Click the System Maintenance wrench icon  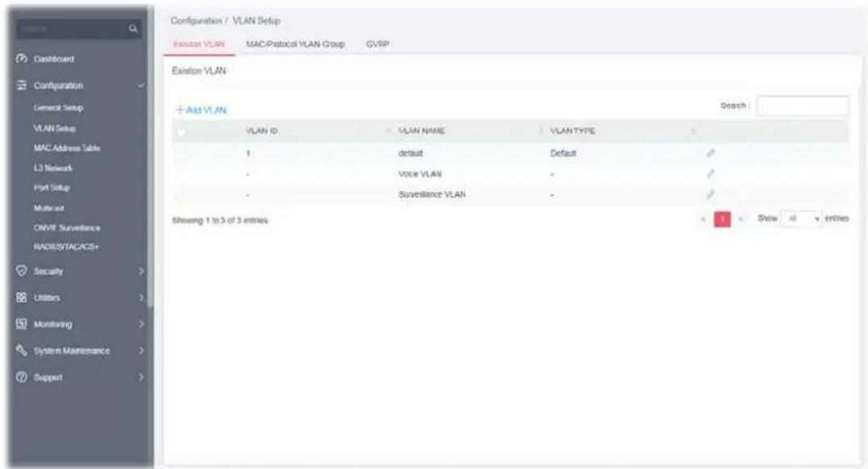[x=22, y=350]
